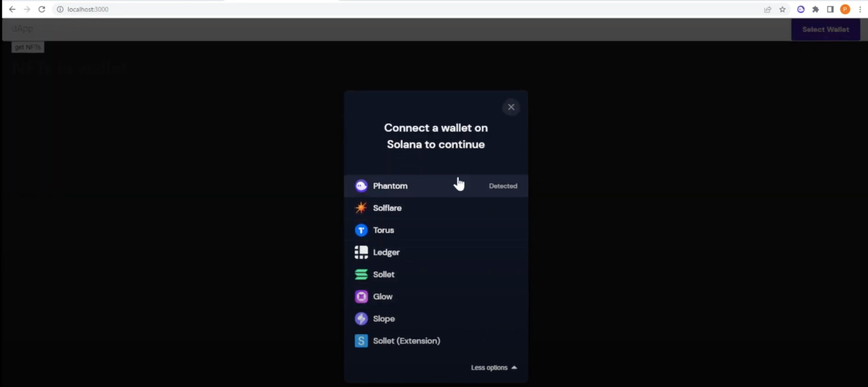Image resolution: width=868 pixels, height=387 pixels.
Task: Click the get NFTs button
Action: click(27, 46)
